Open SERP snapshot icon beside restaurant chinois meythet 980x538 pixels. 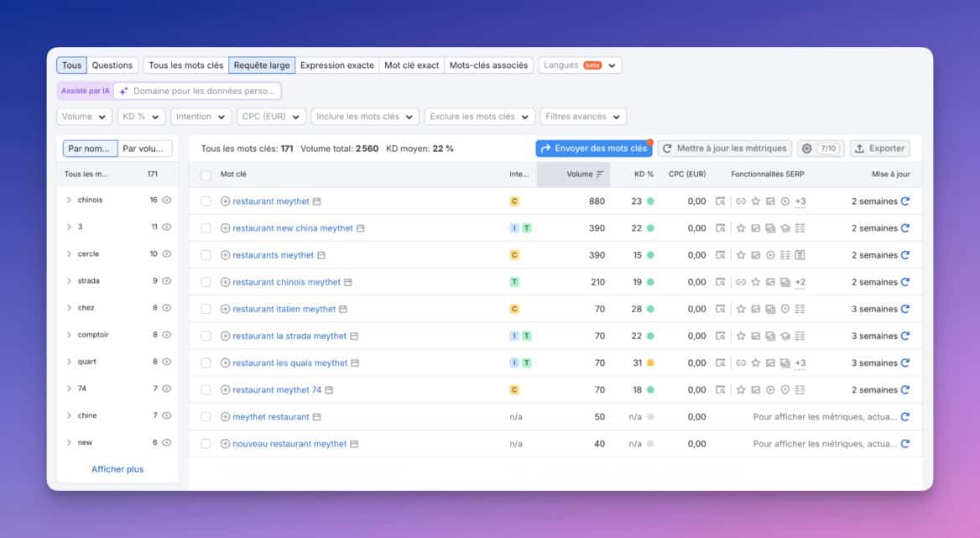(348, 282)
